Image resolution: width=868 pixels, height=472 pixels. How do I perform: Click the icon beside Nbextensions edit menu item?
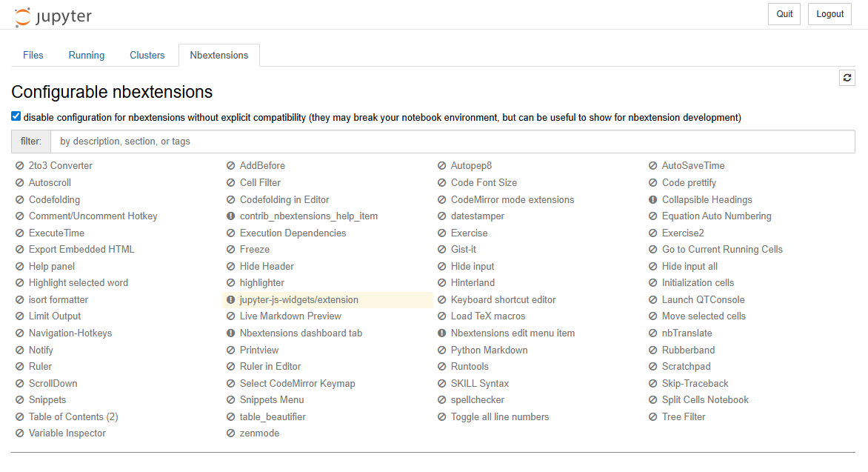(442, 333)
